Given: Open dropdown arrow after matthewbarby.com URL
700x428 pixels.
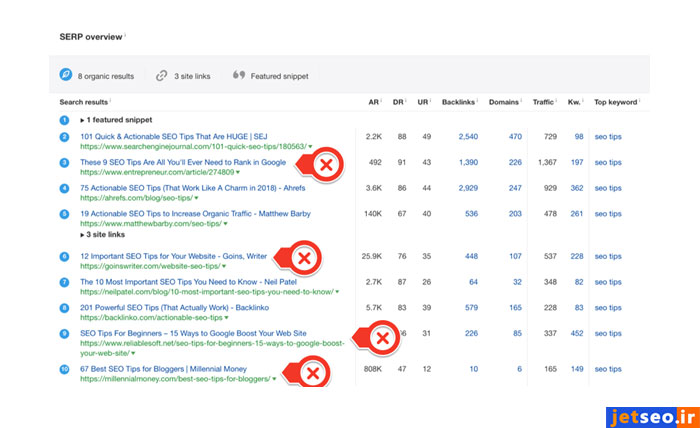Looking at the screenshot, I should pyautogui.click(x=225, y=224).
